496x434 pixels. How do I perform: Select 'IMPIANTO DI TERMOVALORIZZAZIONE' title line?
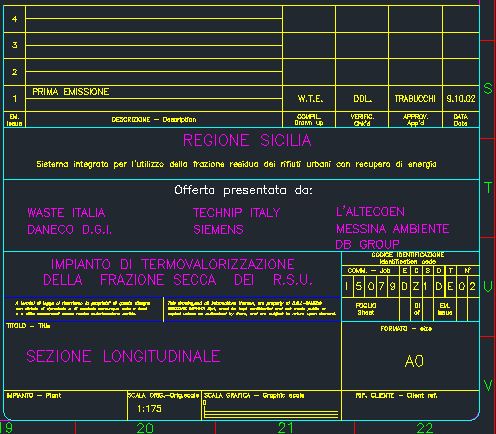tap(173, 264)
